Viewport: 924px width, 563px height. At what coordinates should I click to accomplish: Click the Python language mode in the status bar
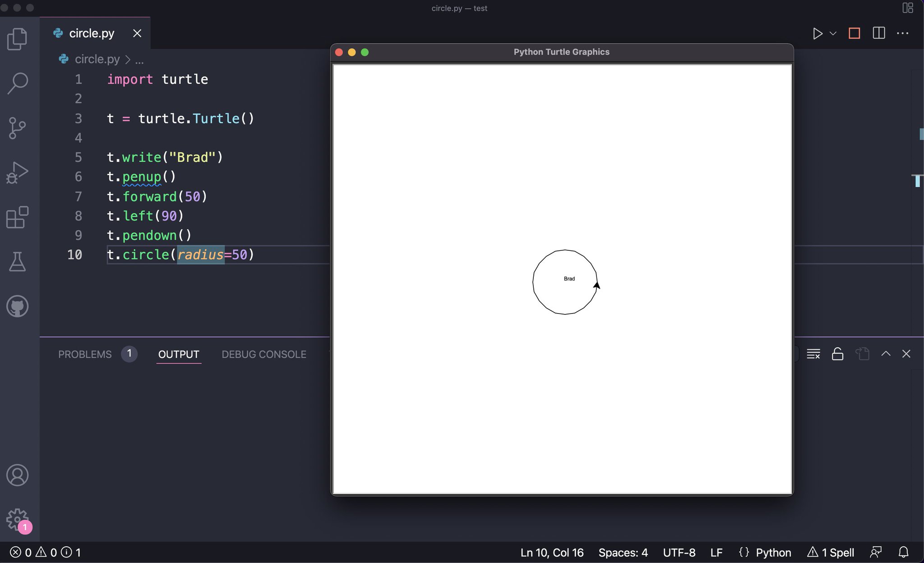773,553
